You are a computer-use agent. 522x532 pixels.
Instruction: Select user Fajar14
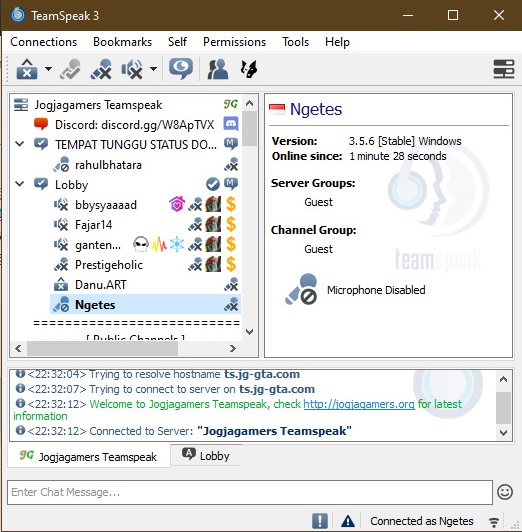point(94,225)
